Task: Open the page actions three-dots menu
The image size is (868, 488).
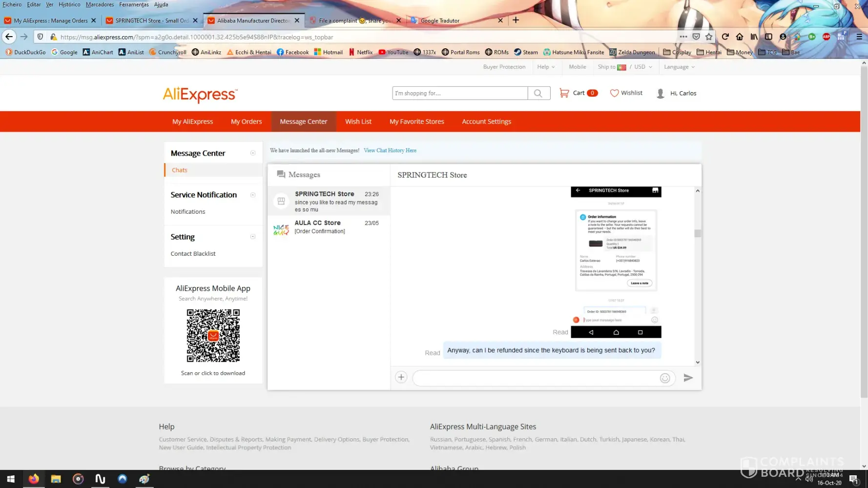Action: [x=683, y=37]
